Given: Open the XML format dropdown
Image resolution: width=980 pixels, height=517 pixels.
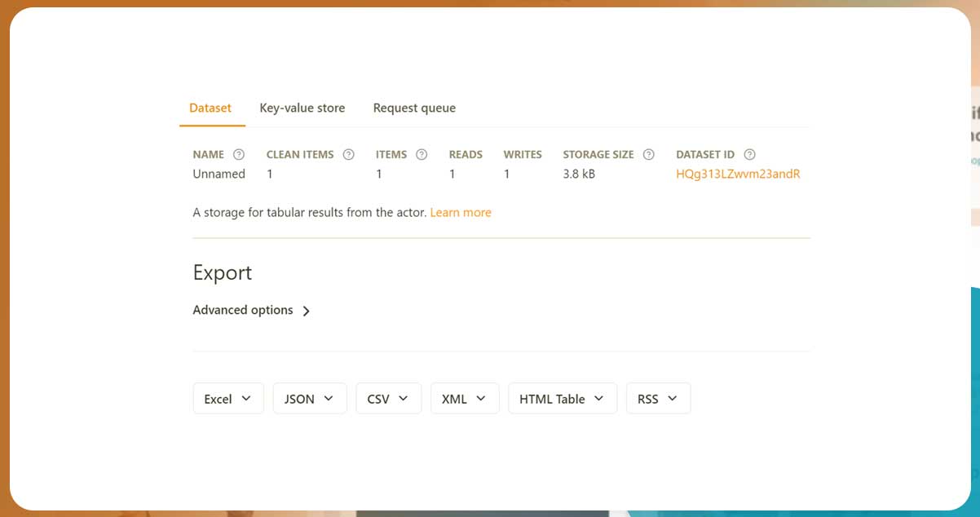Looking at the screenshot, I should (x=480, y=398).
